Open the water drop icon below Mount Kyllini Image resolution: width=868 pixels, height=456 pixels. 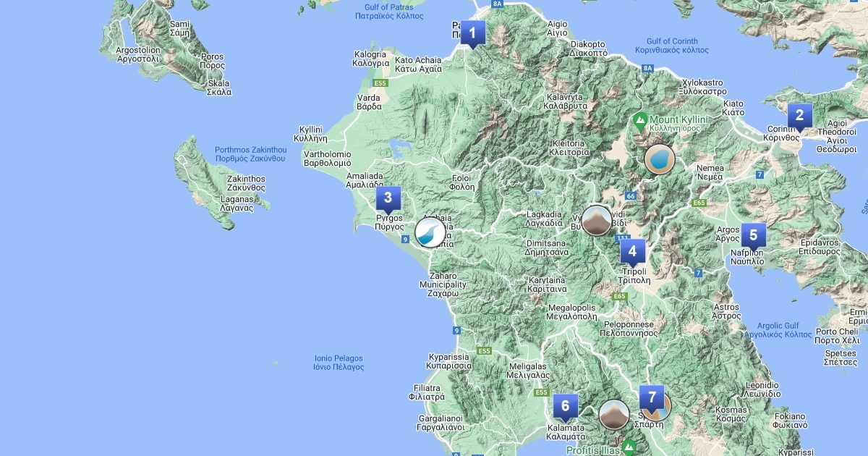pyautogui.click(x=659, y=159)
